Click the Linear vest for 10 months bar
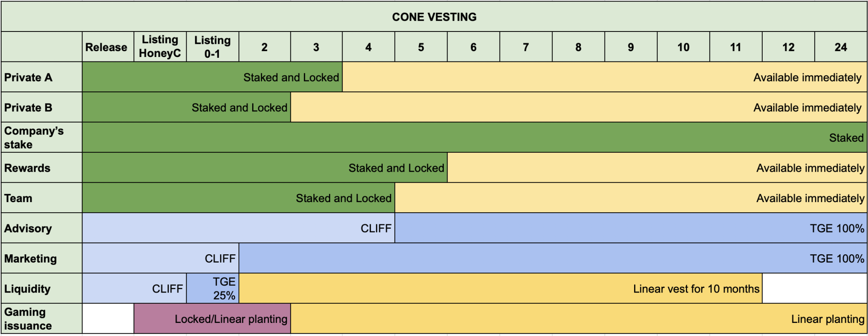Image resolution: width=868 pixels, height=336 pixels. [500, 289]
